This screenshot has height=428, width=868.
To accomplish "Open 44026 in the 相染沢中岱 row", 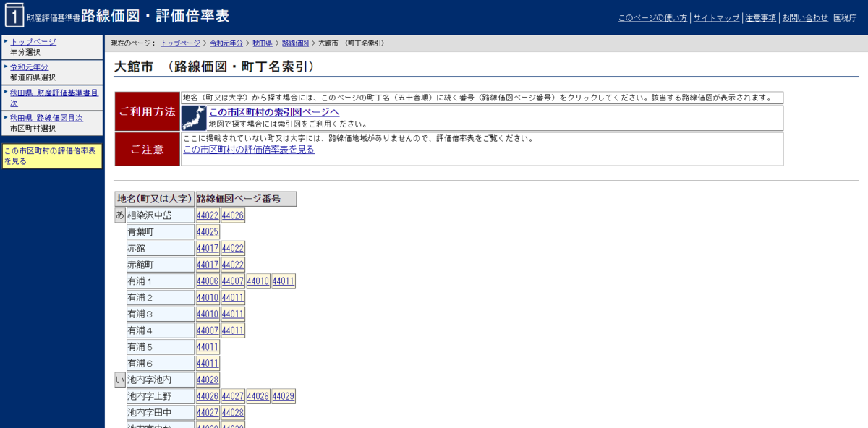I will pyautogui.click(x=233, y=215).
